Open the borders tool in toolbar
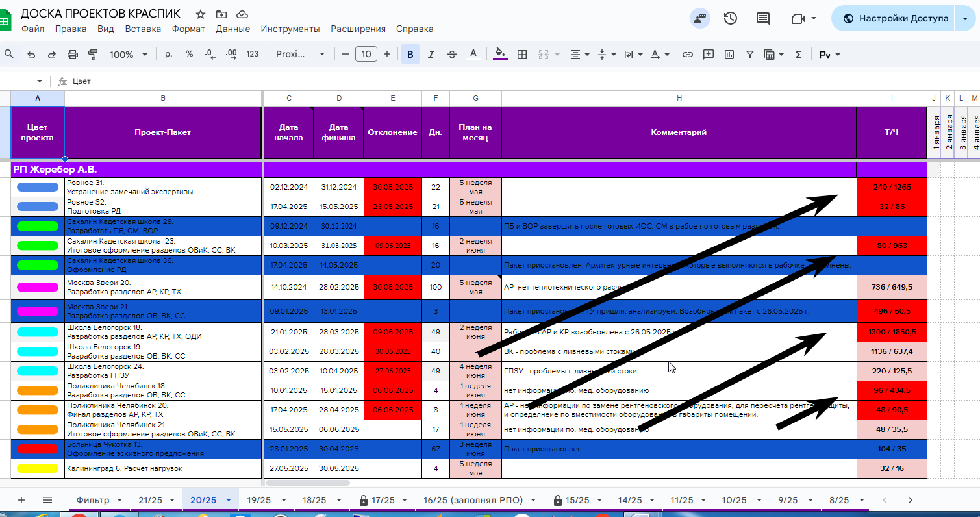Screen dimensions: 980x517 [521, 55]
